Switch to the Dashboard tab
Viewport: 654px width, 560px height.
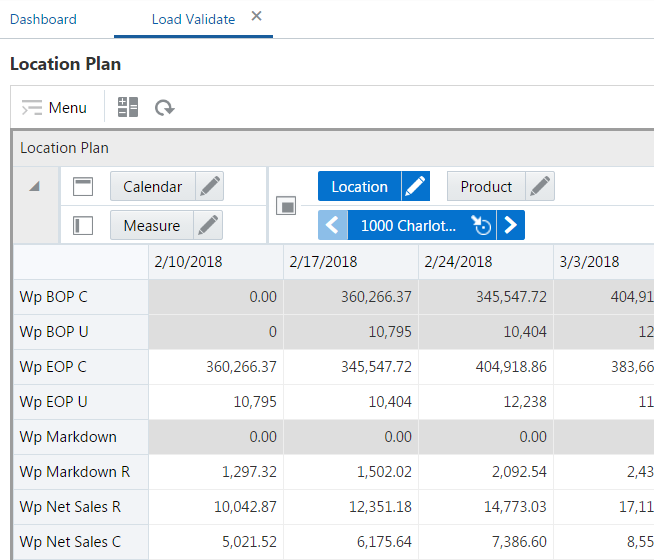[x=43, y=19]
